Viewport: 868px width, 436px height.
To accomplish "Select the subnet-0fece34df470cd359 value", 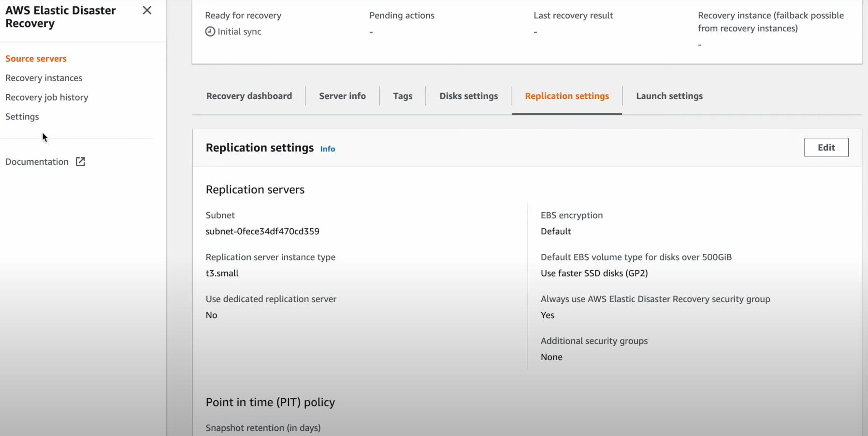I will tap(262, 231).
